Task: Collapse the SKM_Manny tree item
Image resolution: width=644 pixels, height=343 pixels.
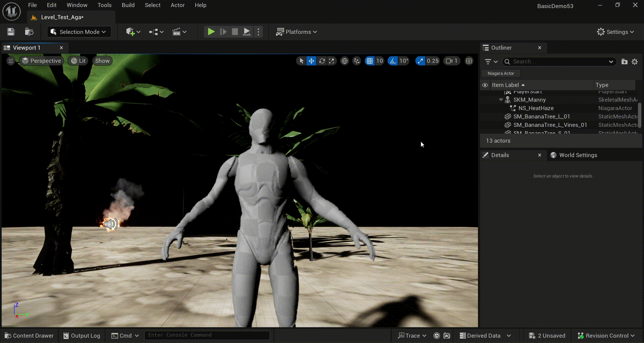Action: [501, 100]
